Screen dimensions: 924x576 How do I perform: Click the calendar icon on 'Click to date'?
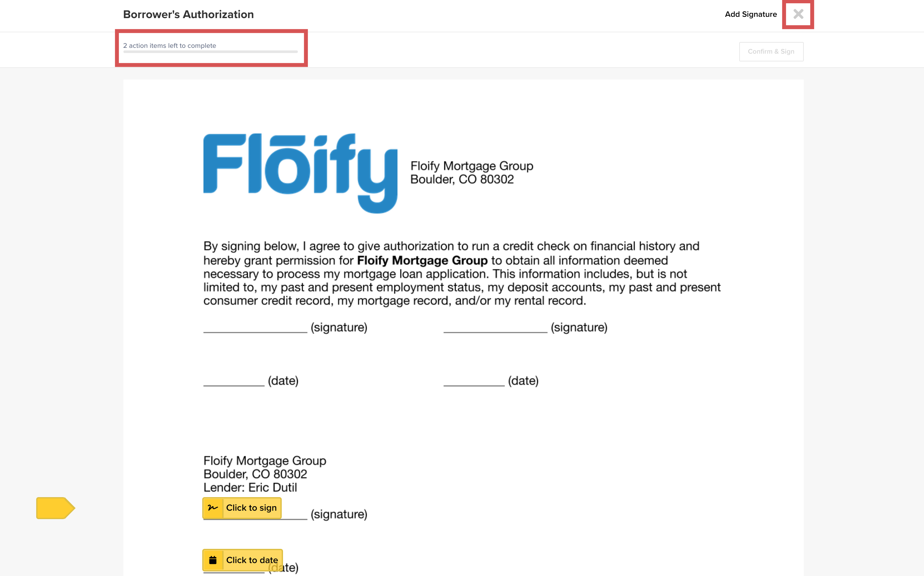pyautogui.click(x=214, y=560)
